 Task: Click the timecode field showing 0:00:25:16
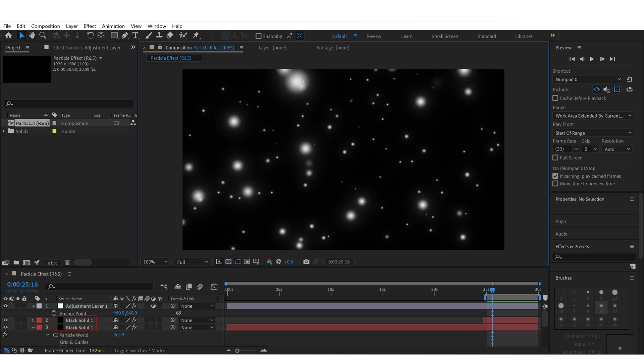22,284
